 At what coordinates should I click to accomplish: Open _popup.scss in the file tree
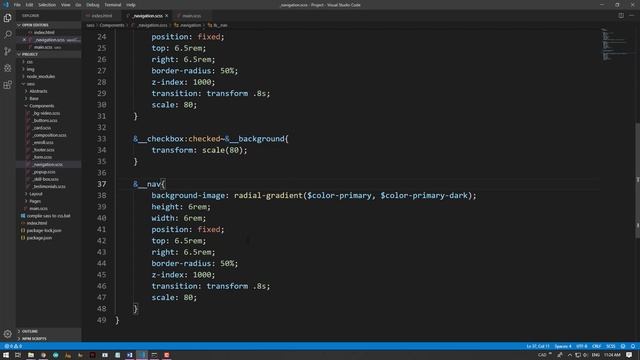(44, 172)
